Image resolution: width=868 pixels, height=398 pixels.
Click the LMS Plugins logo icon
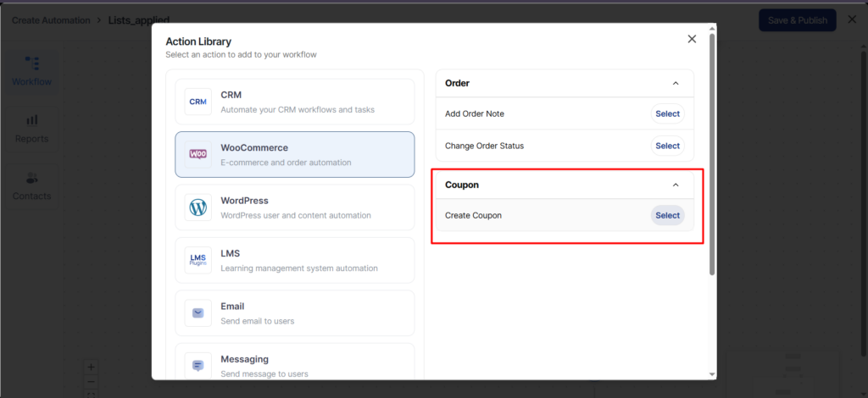[x=198, y=260]
